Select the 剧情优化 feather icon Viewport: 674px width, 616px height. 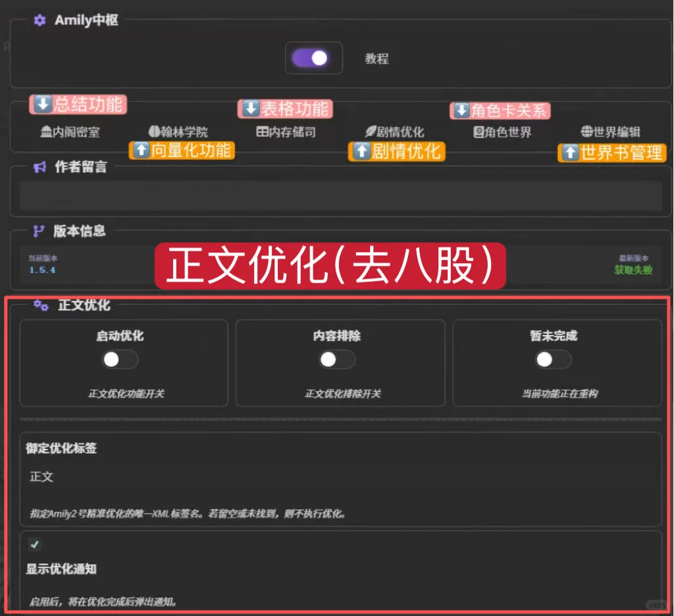click(x=369, y=131)
